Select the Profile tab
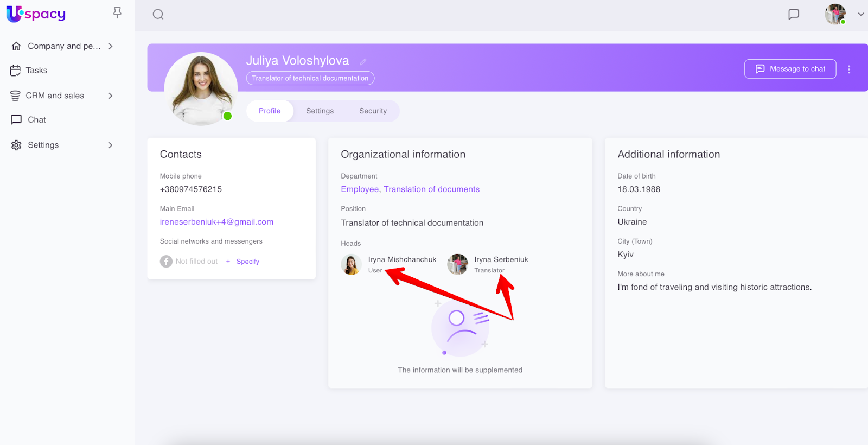Screen dimensions: 868x445 click(270, 111)
